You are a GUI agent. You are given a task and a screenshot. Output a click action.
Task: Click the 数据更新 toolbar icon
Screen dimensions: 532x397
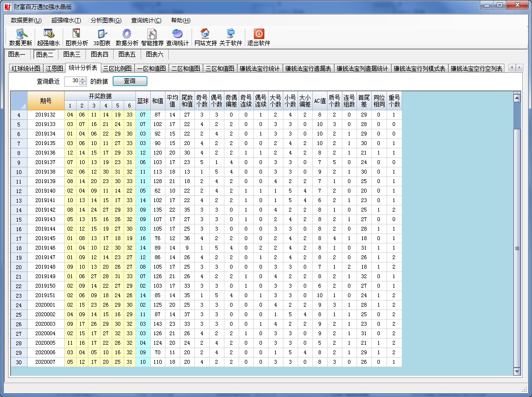[x=20, y=37]
